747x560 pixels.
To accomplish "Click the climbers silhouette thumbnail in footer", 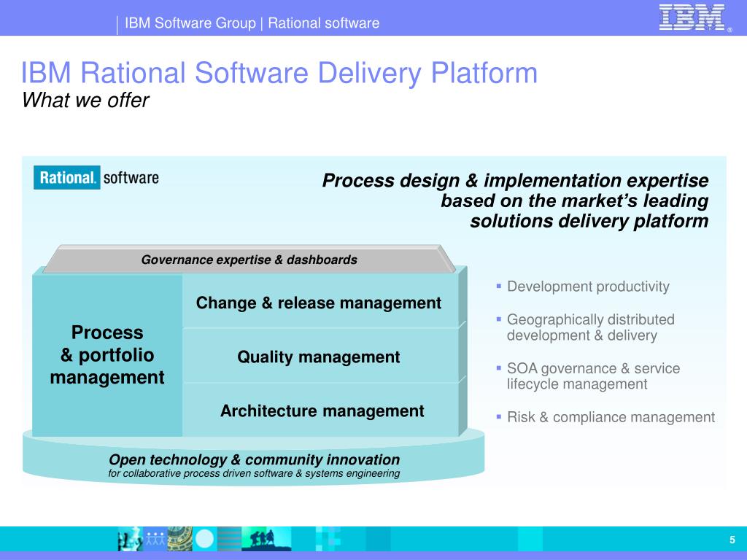I will (266, 539).
